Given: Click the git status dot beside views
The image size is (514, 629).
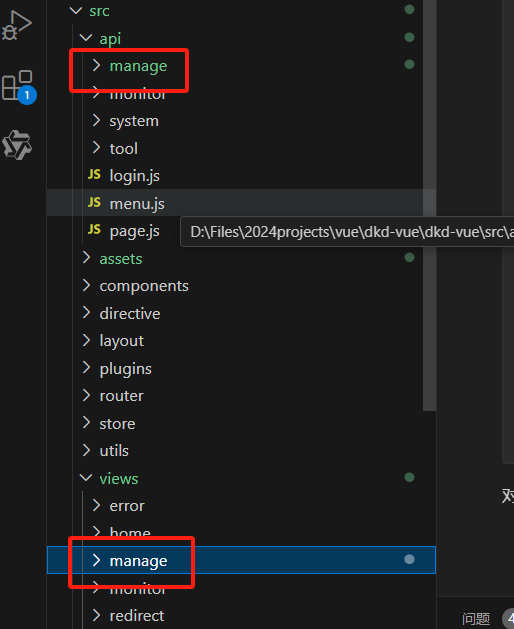Looking at the screenshot, I should 409,477.
